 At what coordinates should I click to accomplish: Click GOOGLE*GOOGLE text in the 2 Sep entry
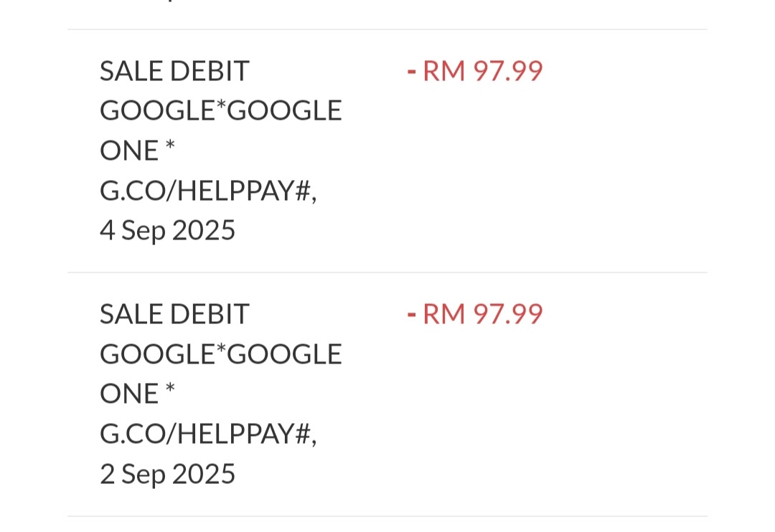[x=221, y=353]
